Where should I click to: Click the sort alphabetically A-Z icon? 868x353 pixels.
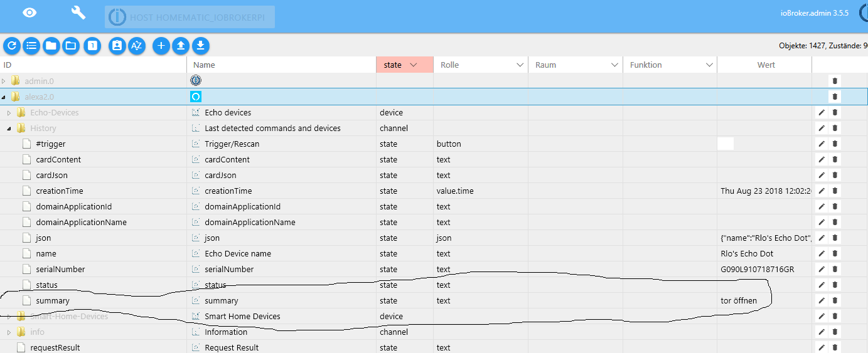(x=137, y=46)
